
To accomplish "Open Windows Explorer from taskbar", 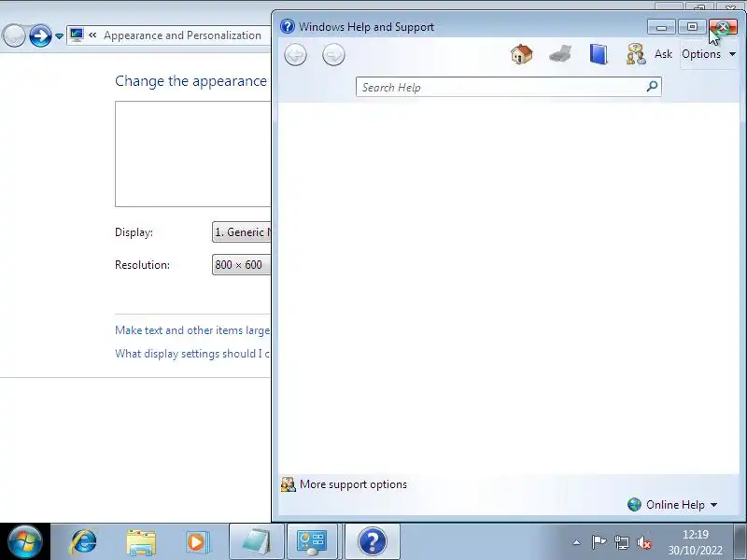I will pos(141,542).
